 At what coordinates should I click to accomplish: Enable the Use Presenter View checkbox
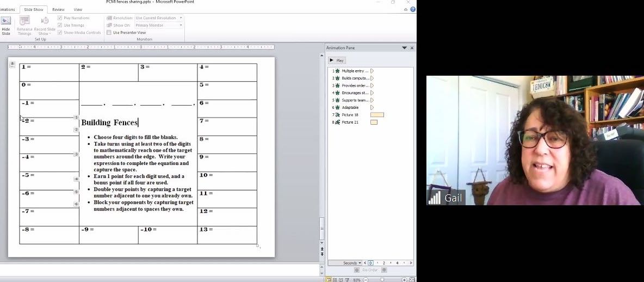tap(109, 33)
